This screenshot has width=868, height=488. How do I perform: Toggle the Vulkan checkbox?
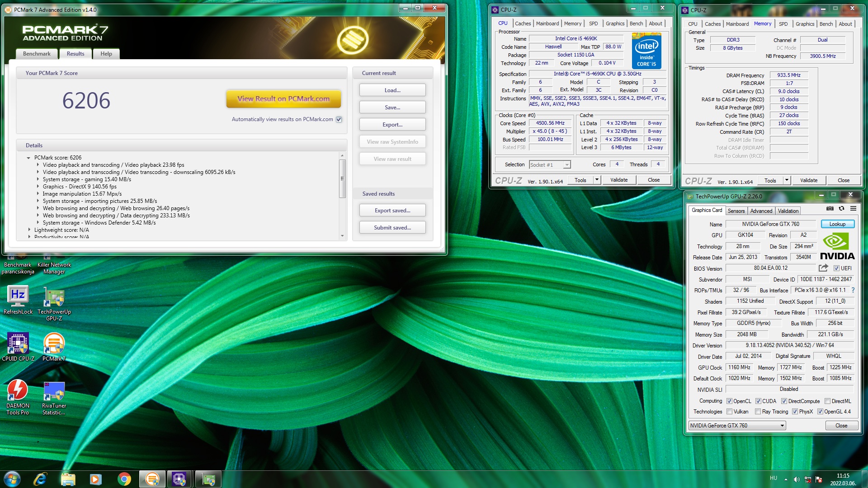click(x=729, y=412)
